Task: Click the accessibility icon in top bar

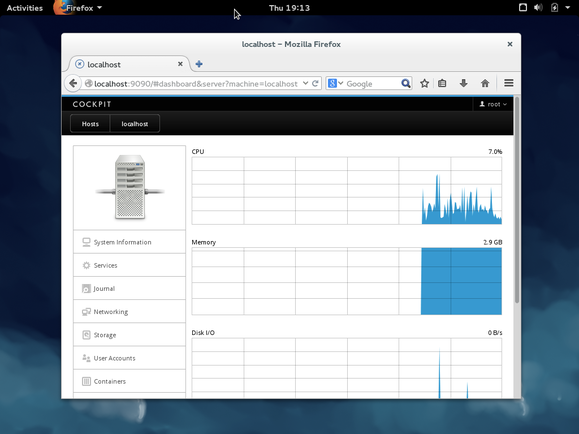Action: tap(523, 7)
